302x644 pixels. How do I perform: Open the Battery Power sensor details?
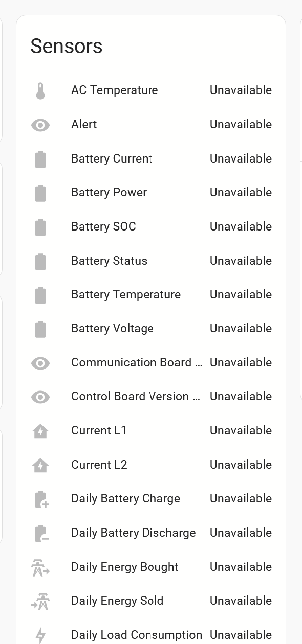point(152,193)
